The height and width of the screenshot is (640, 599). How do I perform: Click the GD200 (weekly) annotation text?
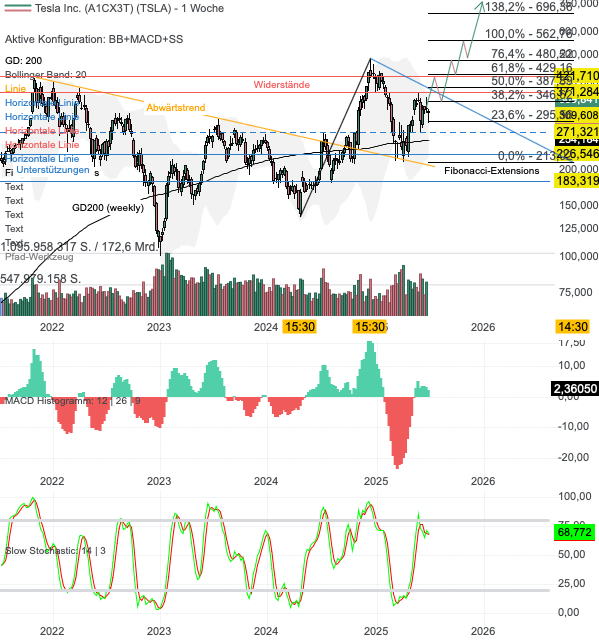click(x=108, y=208)
